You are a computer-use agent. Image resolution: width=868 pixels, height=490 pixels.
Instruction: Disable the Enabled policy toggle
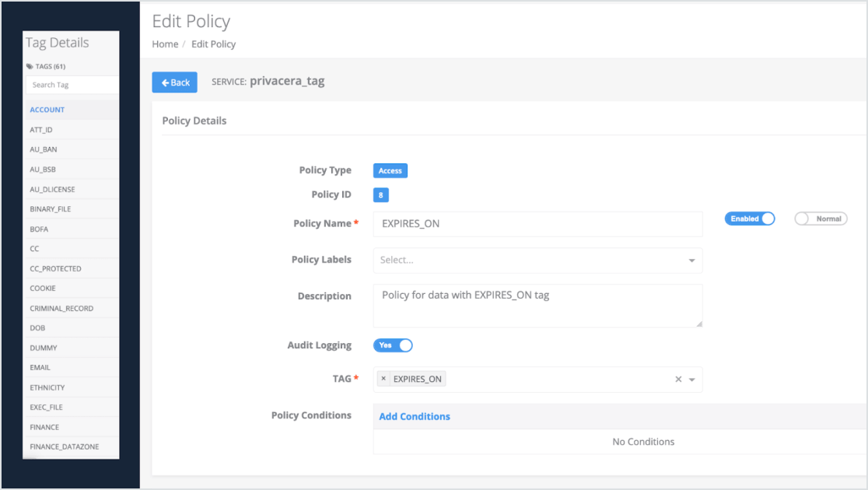click(749, 219)
